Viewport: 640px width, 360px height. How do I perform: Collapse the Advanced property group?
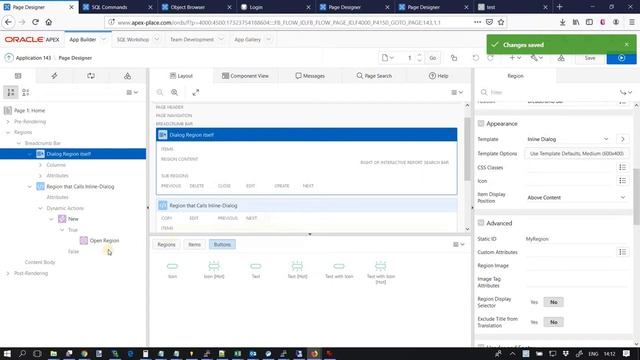click(x=481, y=223)
